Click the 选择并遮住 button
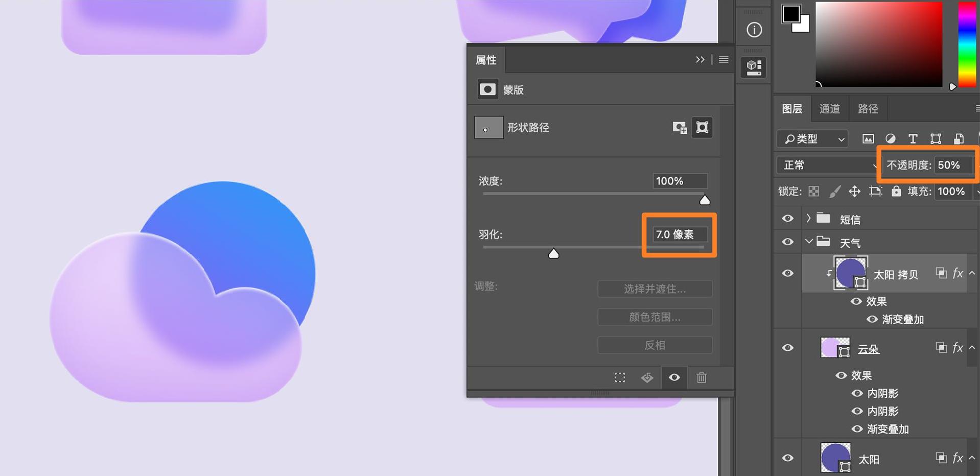980x476 pixels. pyautogui.click(x=655, y=289)
